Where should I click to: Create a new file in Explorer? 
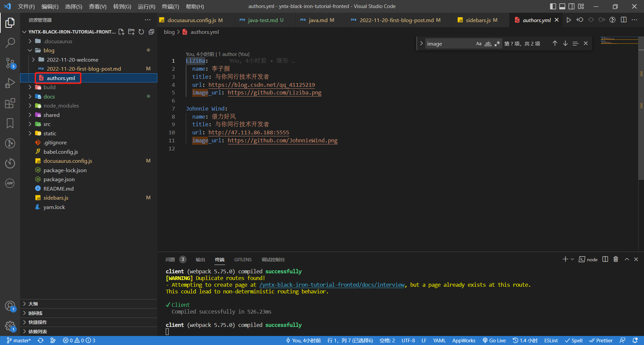(121, 32)
